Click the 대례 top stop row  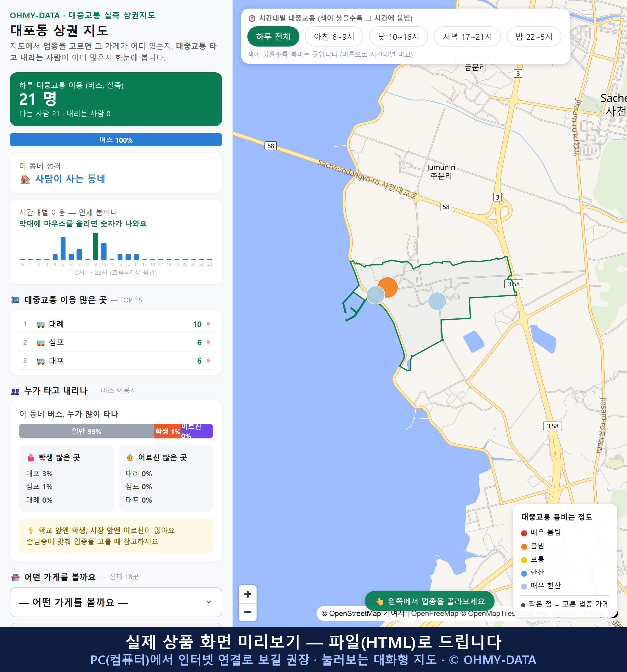(x=116, y=324)
